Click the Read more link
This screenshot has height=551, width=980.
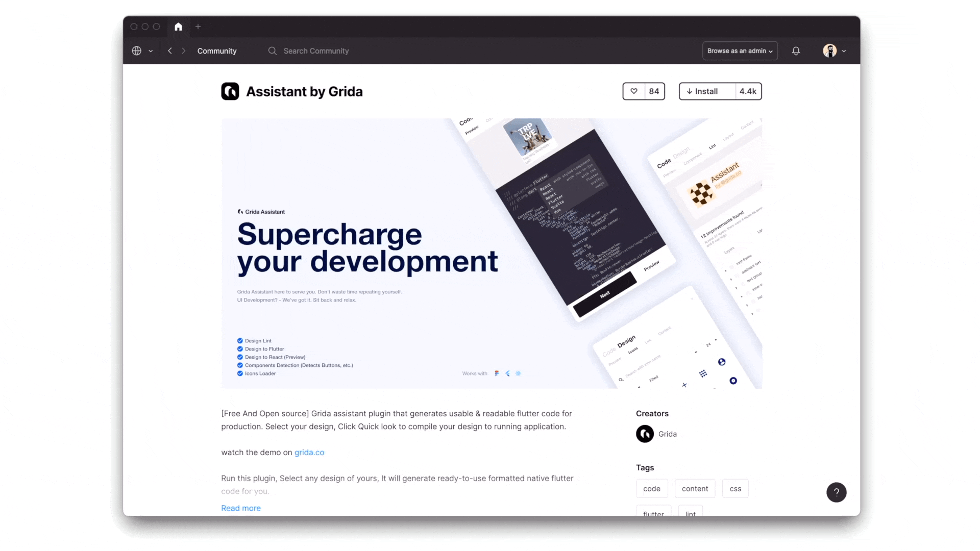[x=241, y=508]
